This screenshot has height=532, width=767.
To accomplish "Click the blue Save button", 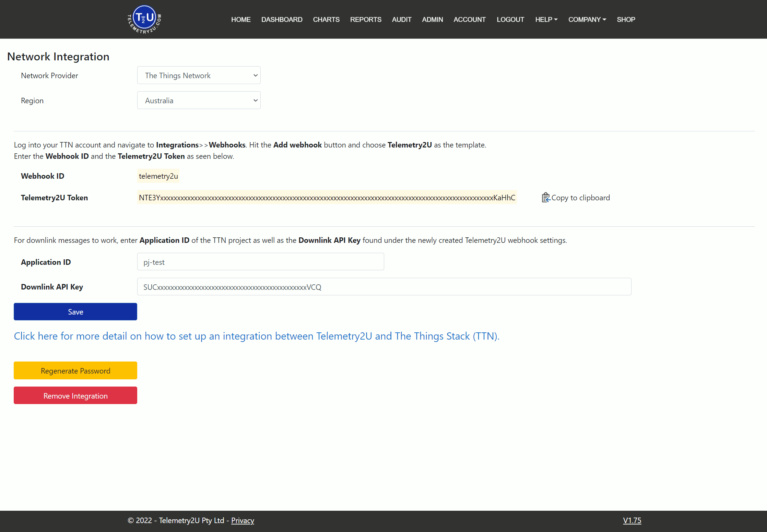I will click(75, 312).
